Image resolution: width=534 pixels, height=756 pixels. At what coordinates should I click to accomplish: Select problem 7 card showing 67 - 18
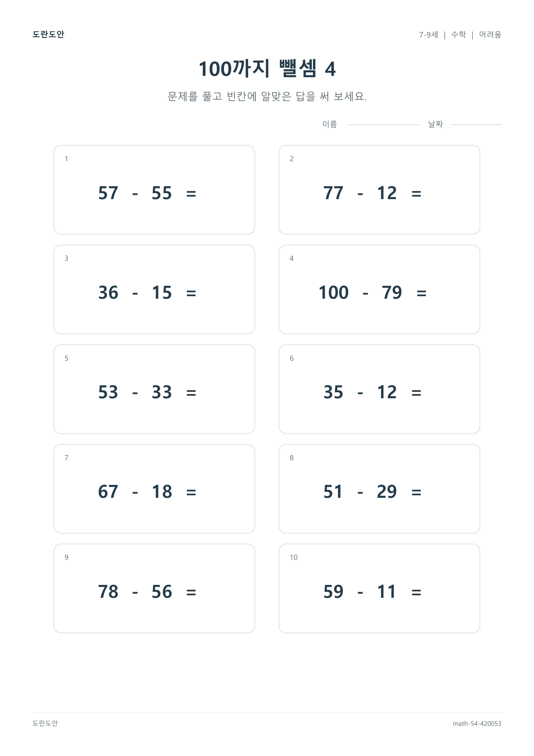tap(154, 489)
